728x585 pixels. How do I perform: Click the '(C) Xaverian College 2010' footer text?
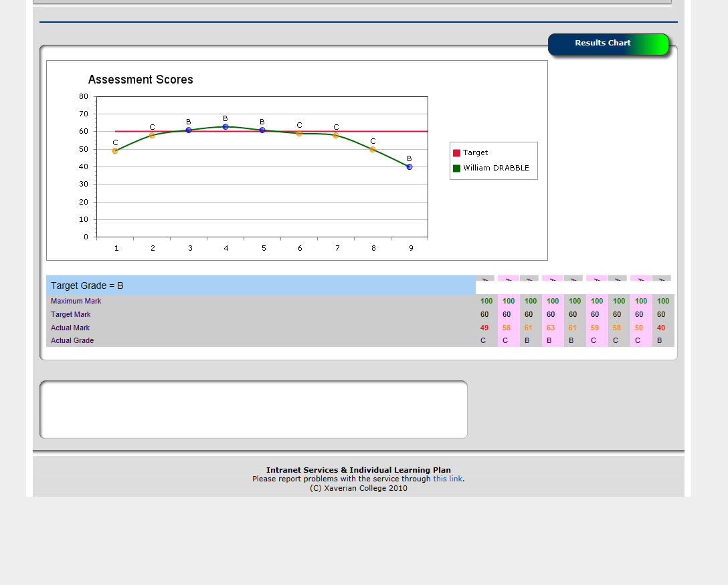[x=359, y=488]
